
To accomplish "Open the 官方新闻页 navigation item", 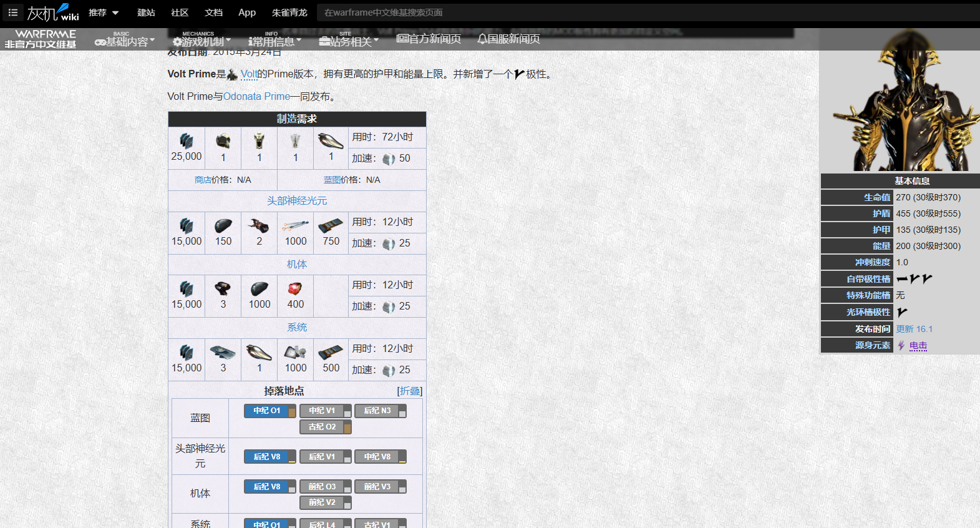I will pos(429,39).
